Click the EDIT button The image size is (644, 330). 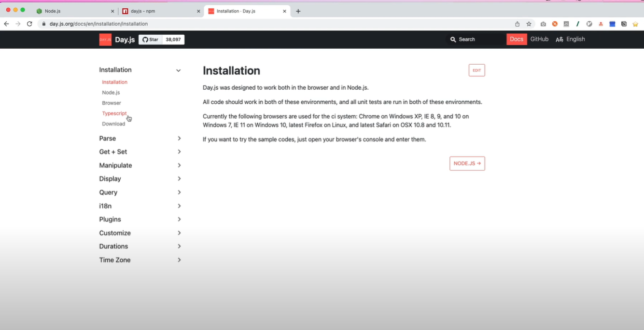[x=476, y=70]
